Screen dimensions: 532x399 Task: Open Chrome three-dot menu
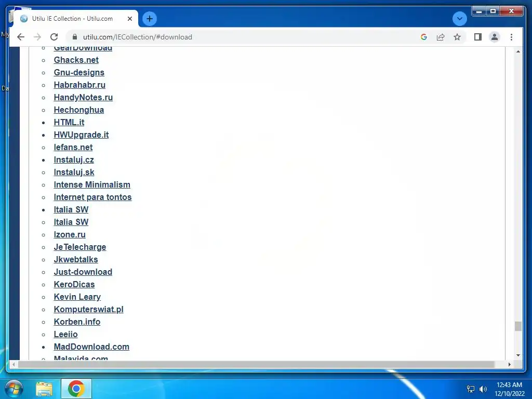click(x=511, y=37)
